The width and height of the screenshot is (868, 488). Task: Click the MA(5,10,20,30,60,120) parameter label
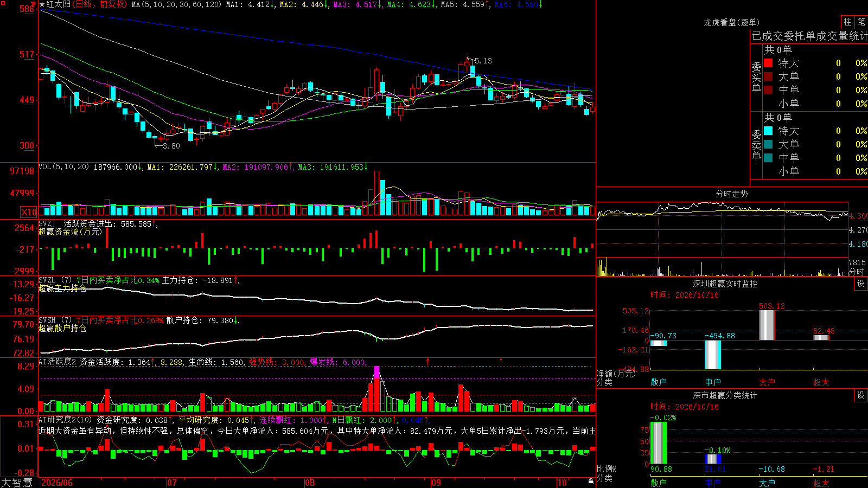click(177, 4)
